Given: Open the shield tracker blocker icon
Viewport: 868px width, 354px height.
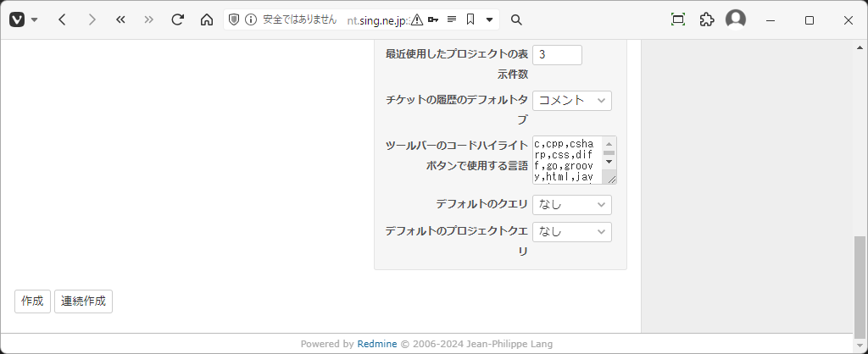Looking at the screenshot, I should [234, 20].
